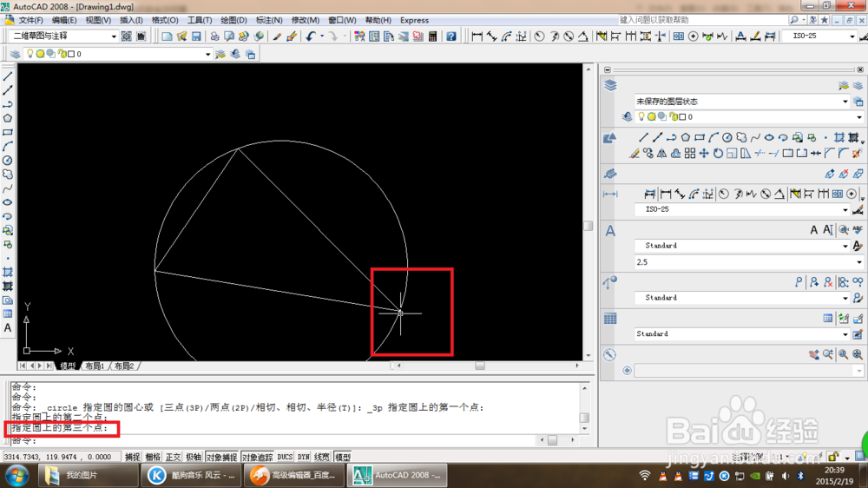
Task: Click the 模型 button in status bar
Action: (x=343, y=457)
